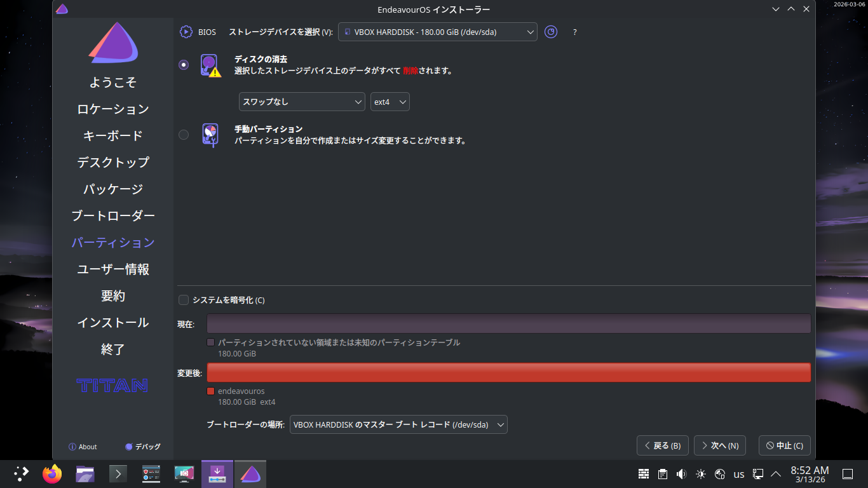The height and width of the screenshot is (488, 868).
Task: Go to the 終了 step in sidebar
Action: pyautogui.click(x=113, y=349)
